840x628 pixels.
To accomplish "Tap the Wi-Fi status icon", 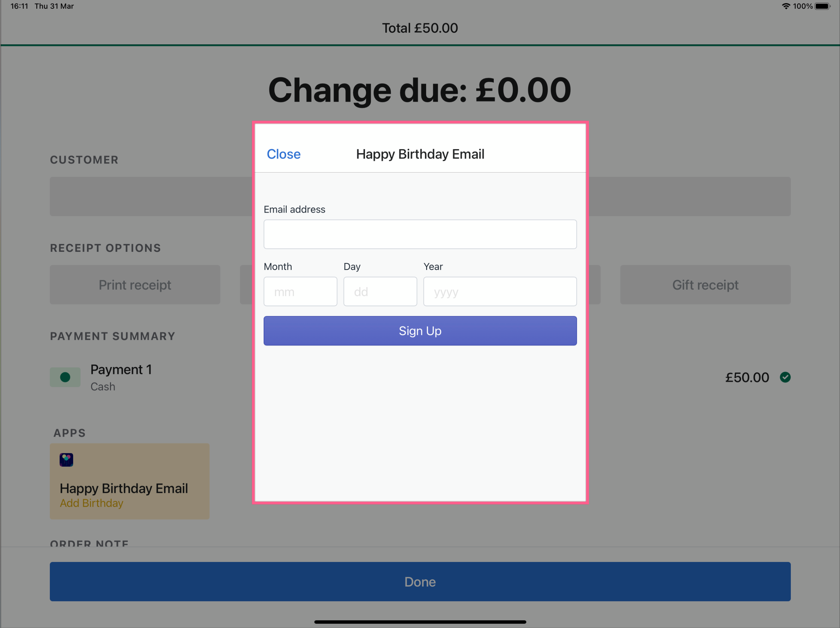I will click(x=786, y=6).
